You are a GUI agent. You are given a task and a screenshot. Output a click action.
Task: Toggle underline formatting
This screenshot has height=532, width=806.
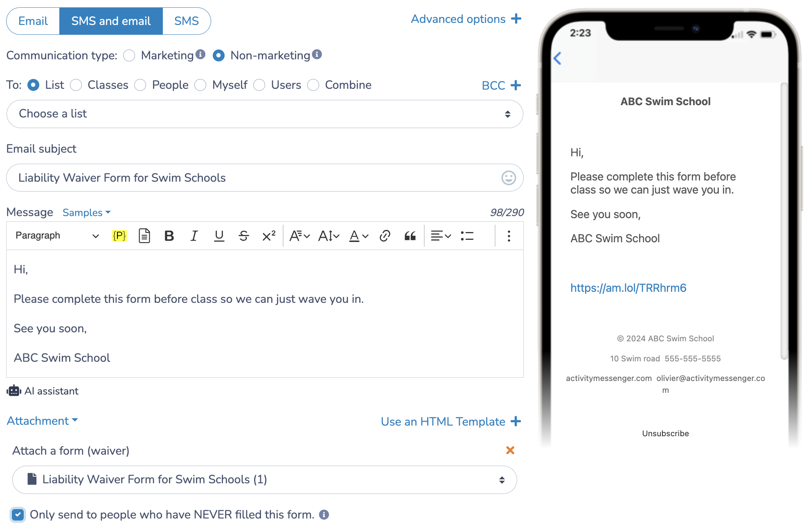[x=219, y=236]
